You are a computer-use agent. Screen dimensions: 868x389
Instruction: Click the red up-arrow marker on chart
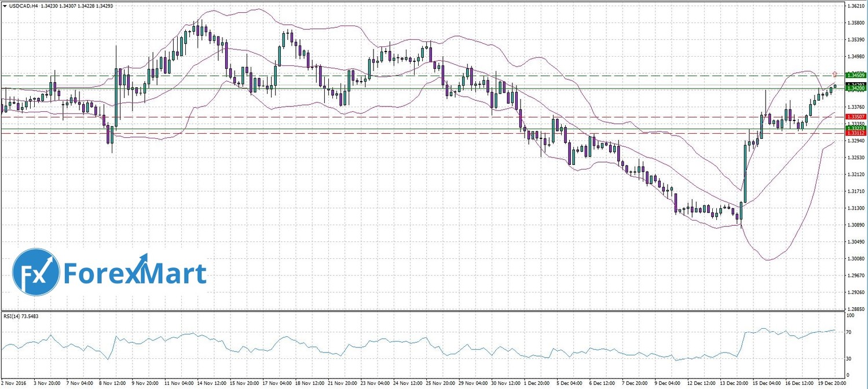[834, 74]
